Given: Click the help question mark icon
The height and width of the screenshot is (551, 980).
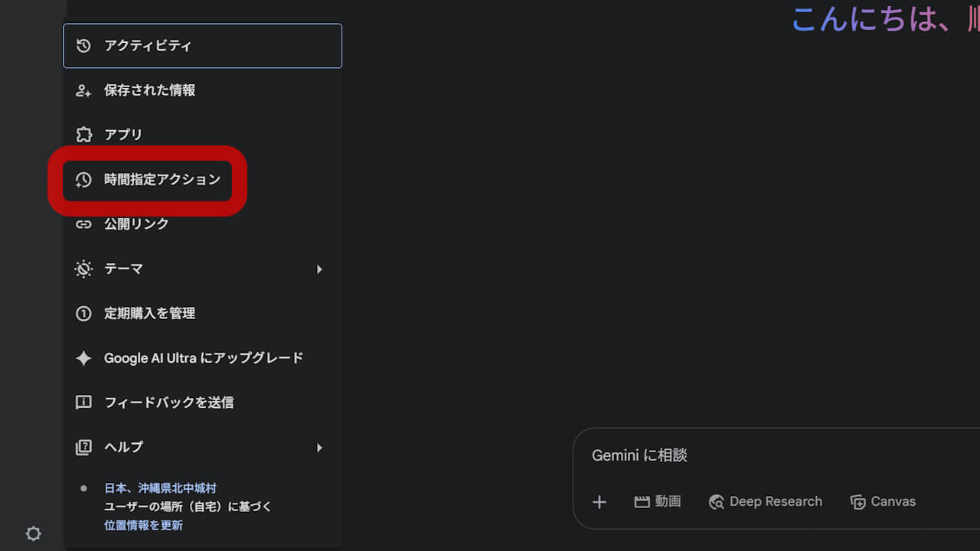Looking at the screenshot, I should pos(83,447).
